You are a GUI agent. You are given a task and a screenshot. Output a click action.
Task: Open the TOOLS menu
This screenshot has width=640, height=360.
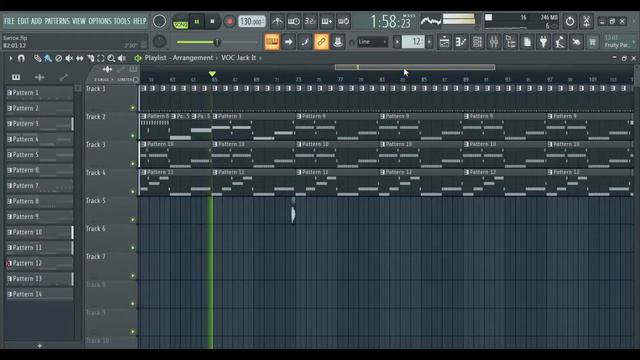point(122,21)
